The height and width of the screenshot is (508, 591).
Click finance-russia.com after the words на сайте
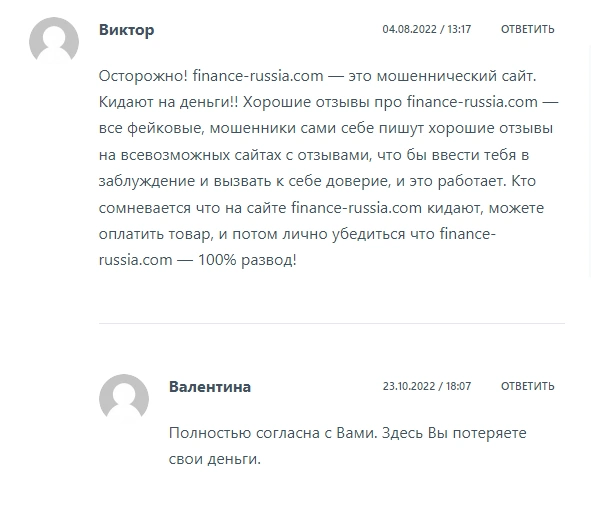pos(357,208)
